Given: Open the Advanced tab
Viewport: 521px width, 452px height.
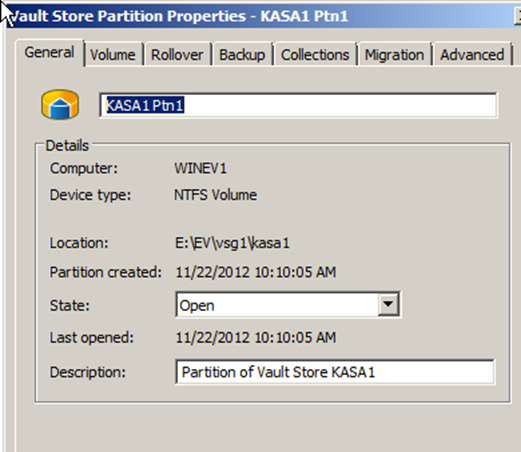Looking at the screenshot, I should click(x=472, y=55).
